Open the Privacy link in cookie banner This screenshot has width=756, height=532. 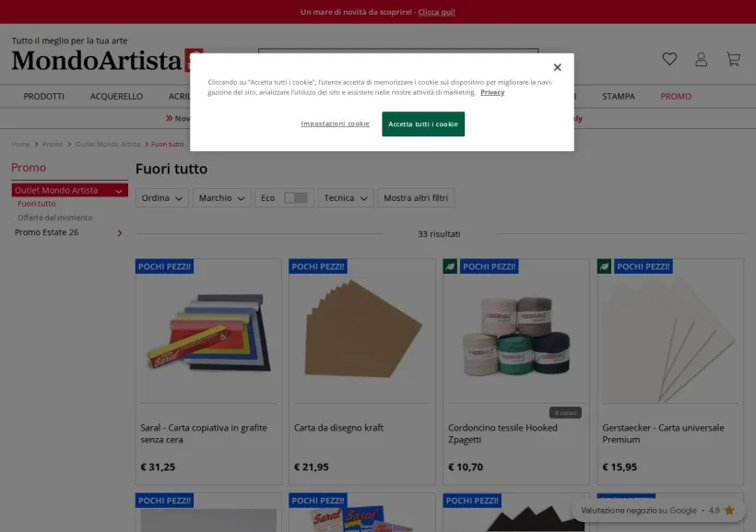point(492,92)
